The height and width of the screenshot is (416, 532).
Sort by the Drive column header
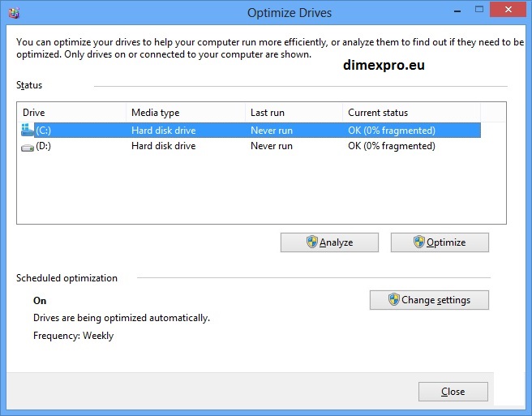(x=71, y=113)
